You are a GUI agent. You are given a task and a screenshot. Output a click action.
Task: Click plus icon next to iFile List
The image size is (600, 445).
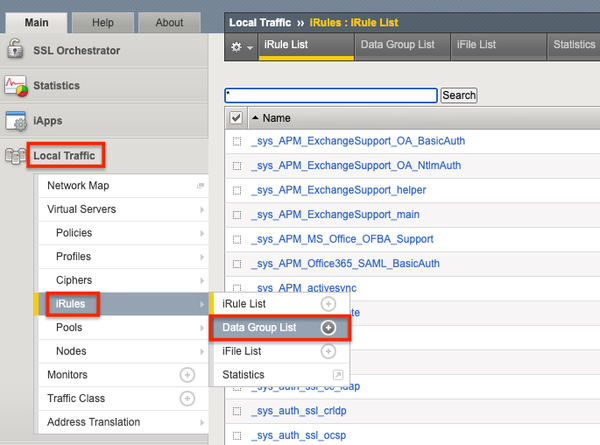(x=328, y=351)
